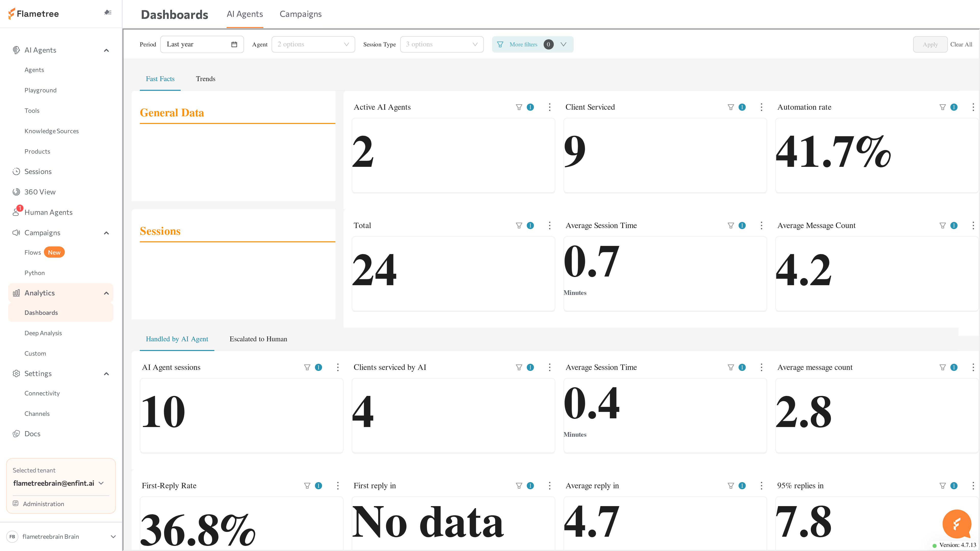The height and width of the screenshot is (551, 980).
Task: Collapse the Campaigns sidebar section
Action: pyautogui.click(x=106, y=233)
